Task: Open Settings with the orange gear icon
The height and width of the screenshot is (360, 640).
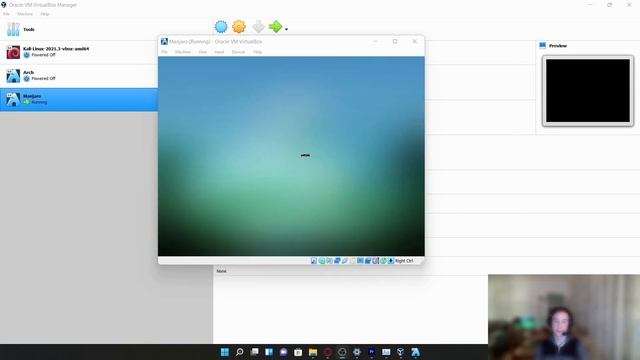Action: (239, 27)
